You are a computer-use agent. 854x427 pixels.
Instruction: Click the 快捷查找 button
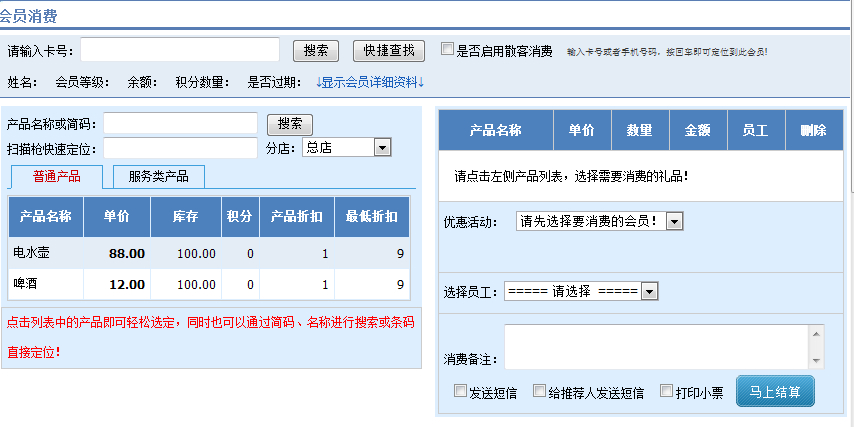pyautogui.click(x=388, y=51)
